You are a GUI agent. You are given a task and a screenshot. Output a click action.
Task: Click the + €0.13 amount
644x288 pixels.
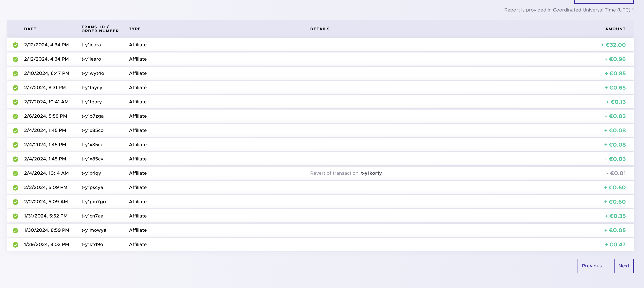pos(616,102)
